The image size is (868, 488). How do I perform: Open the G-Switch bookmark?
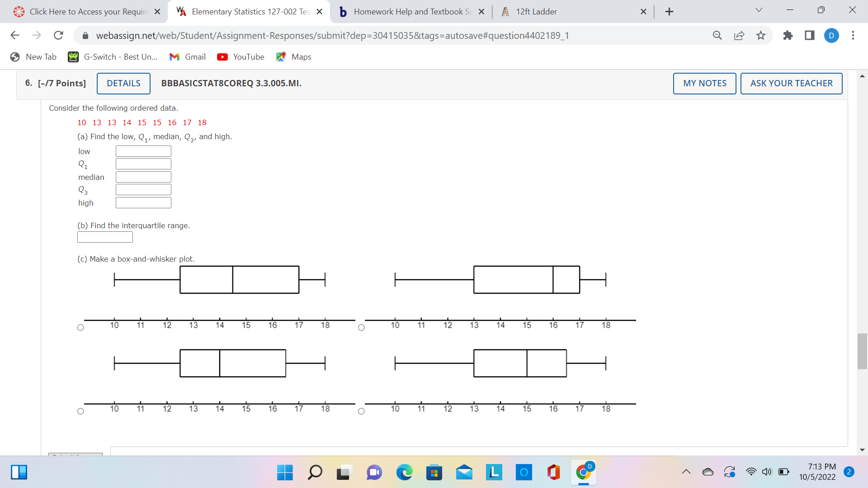tap(113, 57)
